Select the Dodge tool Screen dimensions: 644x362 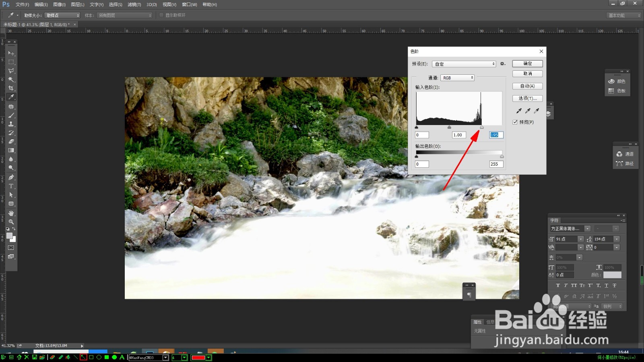click(x=11, y=168)
